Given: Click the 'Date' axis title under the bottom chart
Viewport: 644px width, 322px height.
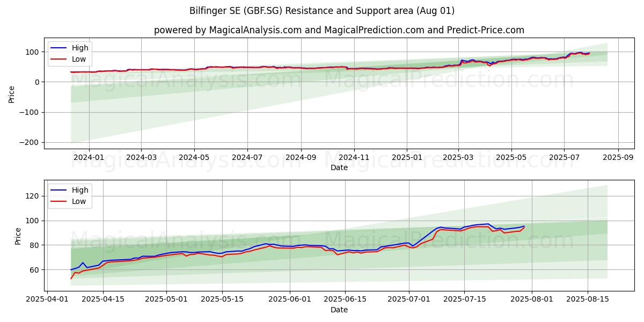Looking at the screenshot, I should [339, 310].
